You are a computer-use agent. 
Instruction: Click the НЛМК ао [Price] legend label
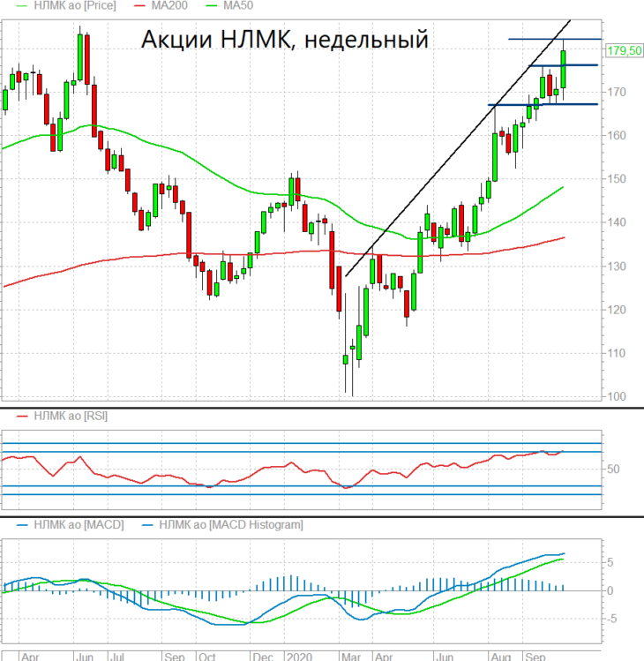point(75,5)
